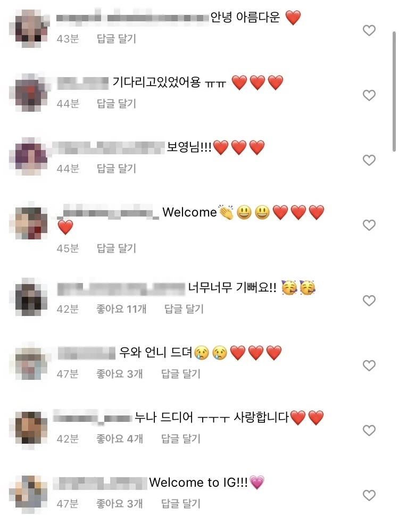
Task: Reply to the 'Welcome to IG!!!' comment
Action: coord(181,503)
